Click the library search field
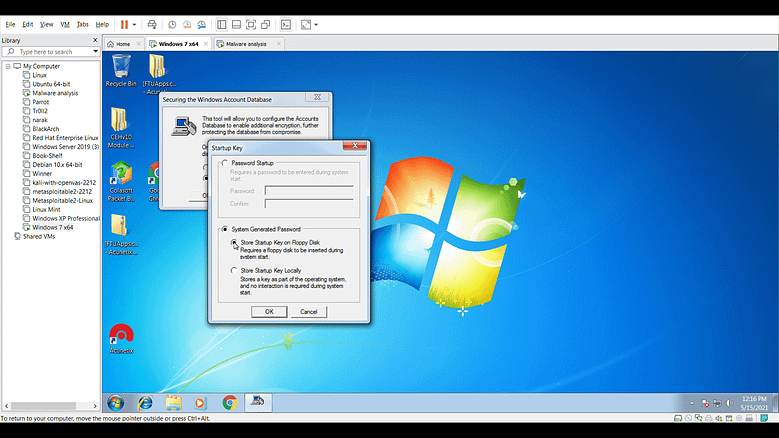This screenshot has height=438, width=779. [51, 52]
